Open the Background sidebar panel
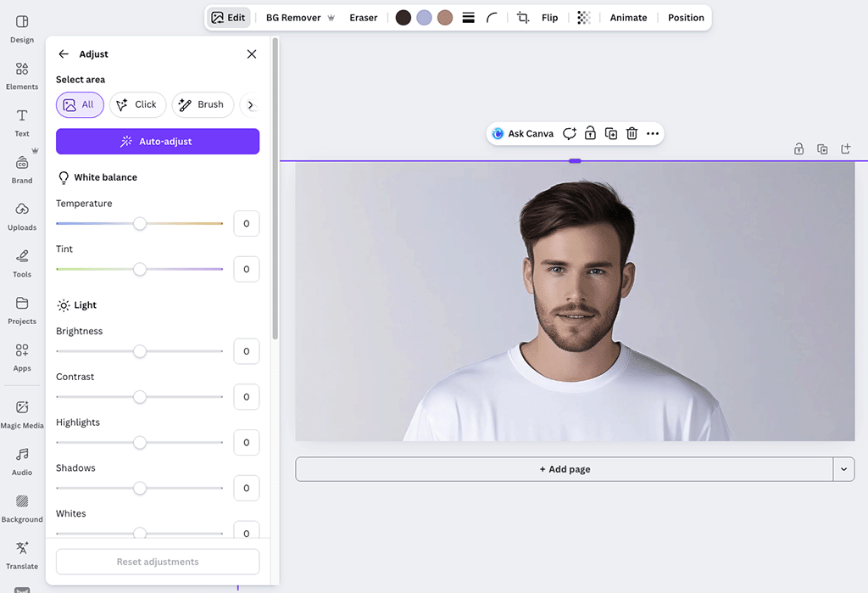 22,509
